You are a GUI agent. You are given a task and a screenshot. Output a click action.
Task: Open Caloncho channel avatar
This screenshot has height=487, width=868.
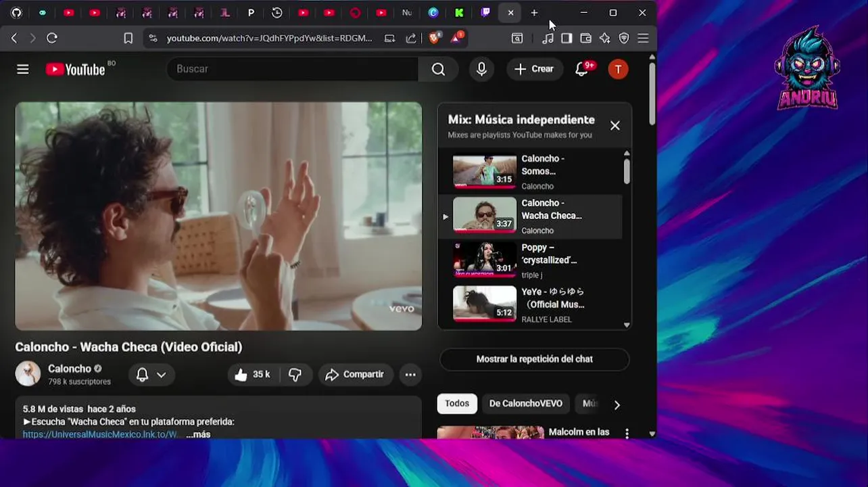coord(28,374)
